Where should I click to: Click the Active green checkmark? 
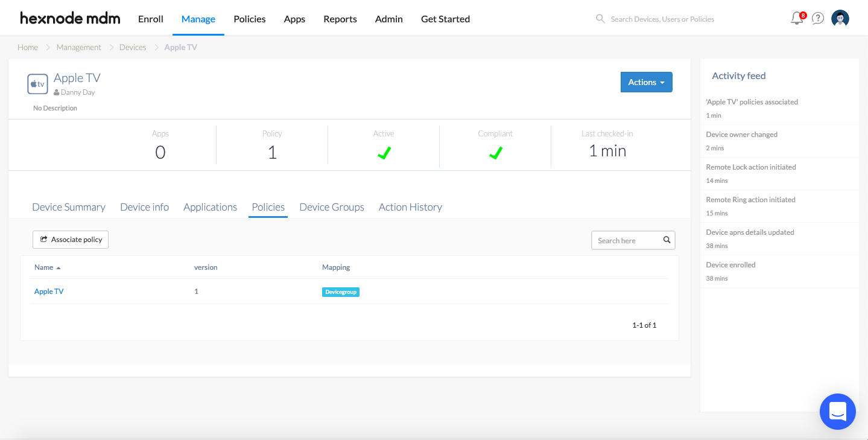[x=384, y=153]
